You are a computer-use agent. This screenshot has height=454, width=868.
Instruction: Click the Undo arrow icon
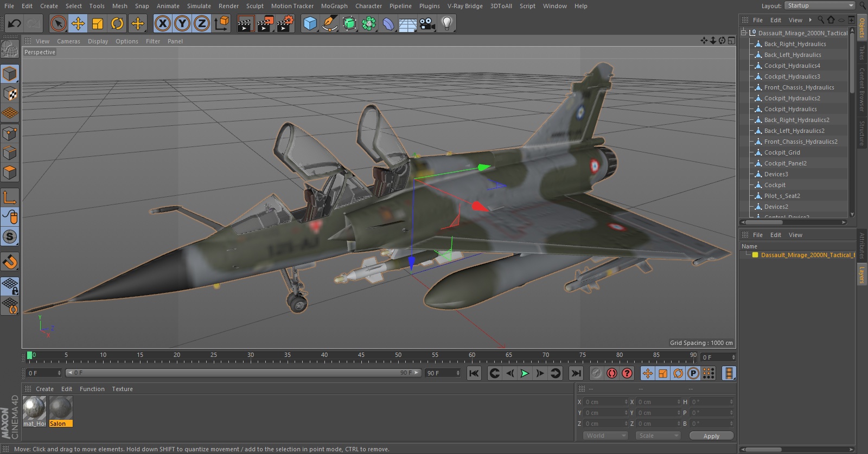pyautogui.click(x=15, y=23)
